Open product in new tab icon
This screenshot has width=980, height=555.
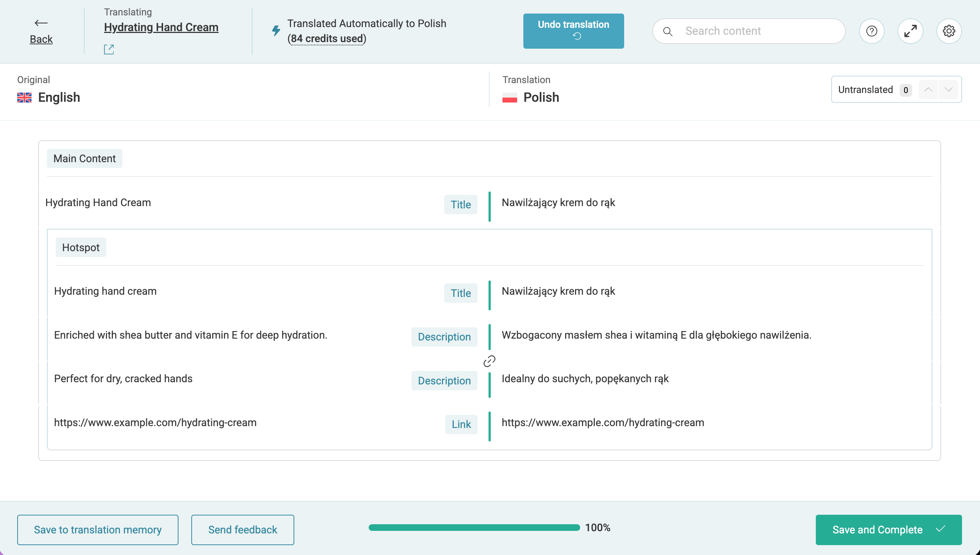click(109, 49)
